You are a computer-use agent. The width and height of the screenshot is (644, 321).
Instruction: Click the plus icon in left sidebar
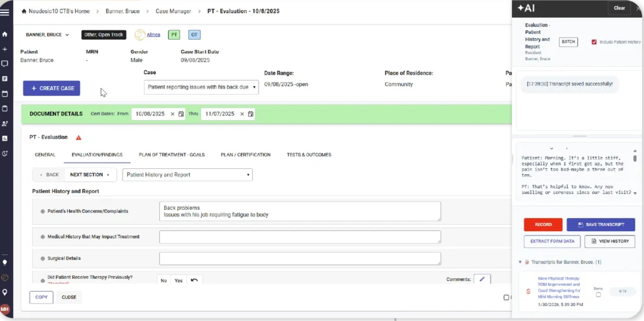5,49
